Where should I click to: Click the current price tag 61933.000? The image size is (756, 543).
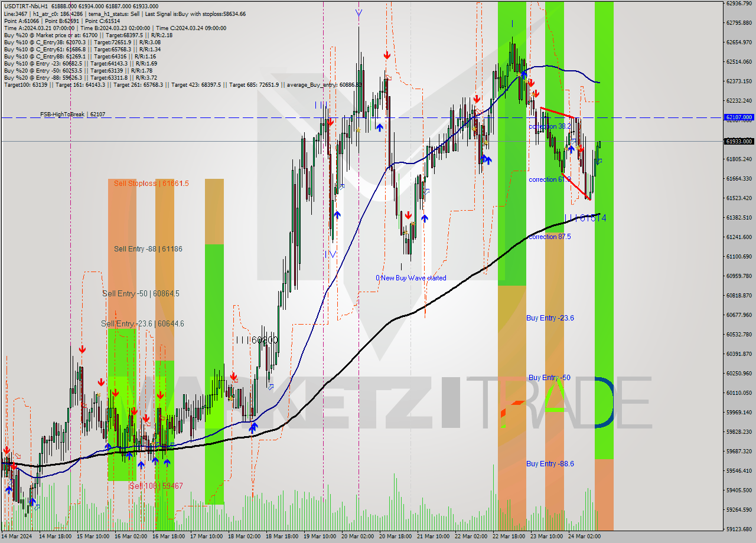(738, 141)
